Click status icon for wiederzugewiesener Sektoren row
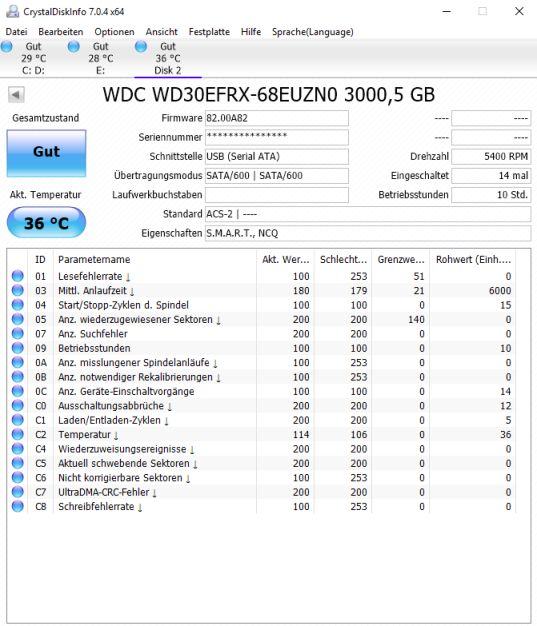 [x=18, y=319]
